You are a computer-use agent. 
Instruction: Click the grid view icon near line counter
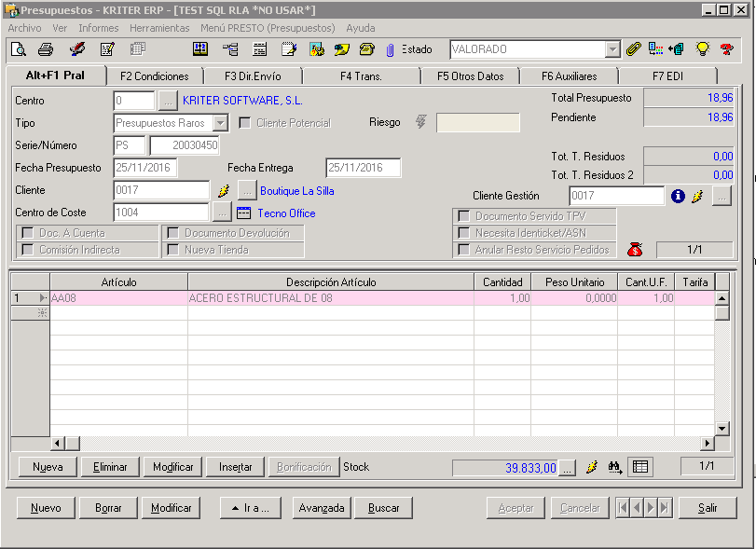tap(640, 467)
